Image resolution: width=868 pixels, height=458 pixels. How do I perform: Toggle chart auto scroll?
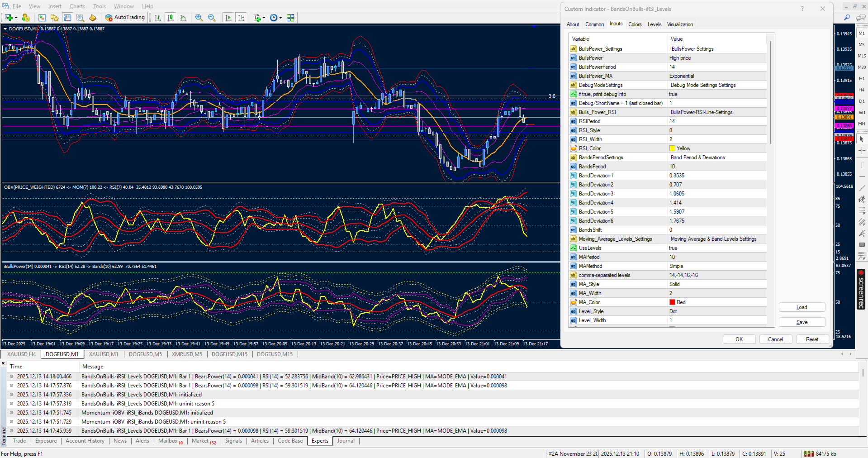coord(228,18)
